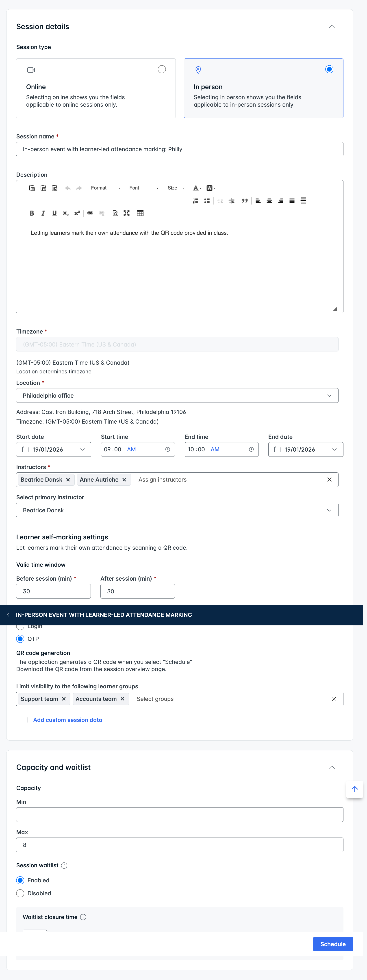
Task: Open the Format menu in editor toolbar
Action: [105, 188]
